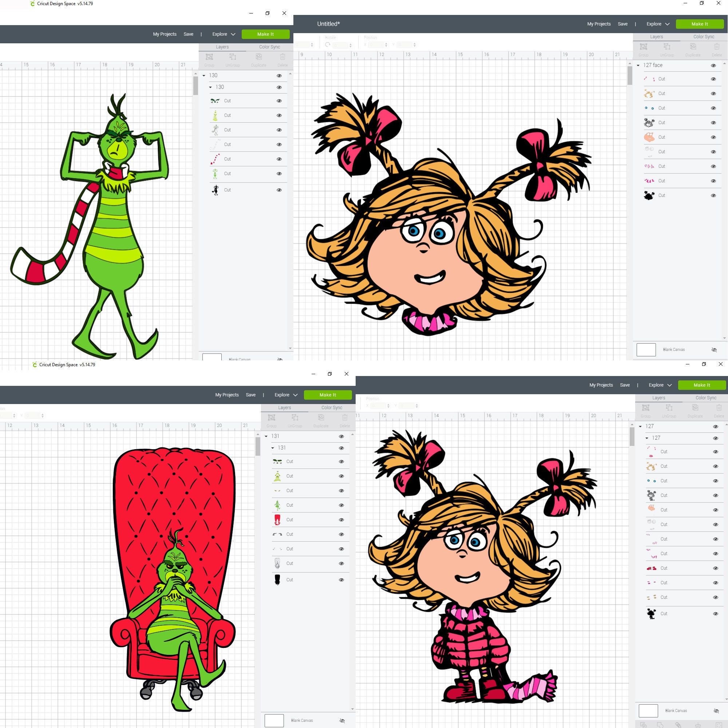Select the red armchair layer thumbnail in group 131
Image resolution: width=728 pixels, height=728 pixels.
tap(277, 520)
